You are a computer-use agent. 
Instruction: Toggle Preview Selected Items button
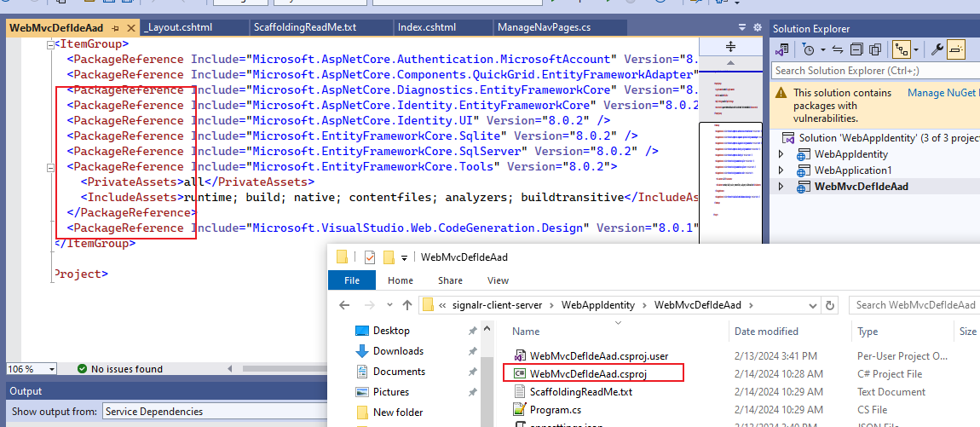(956, 49)
